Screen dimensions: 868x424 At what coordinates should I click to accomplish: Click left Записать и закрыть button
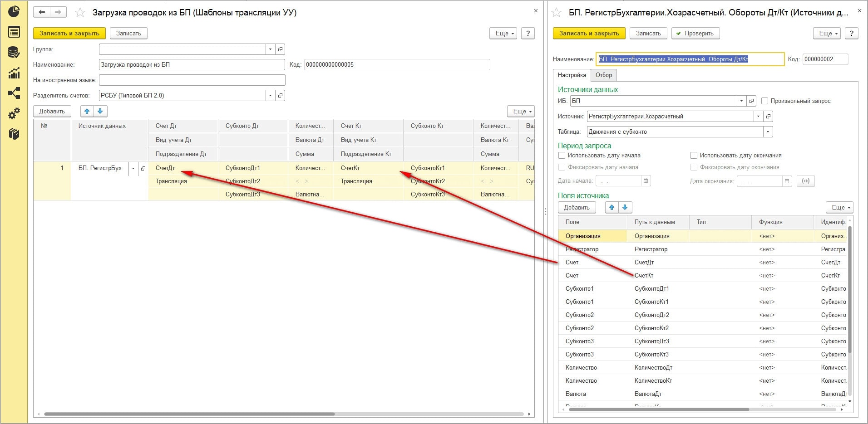(x=69, y=33)
